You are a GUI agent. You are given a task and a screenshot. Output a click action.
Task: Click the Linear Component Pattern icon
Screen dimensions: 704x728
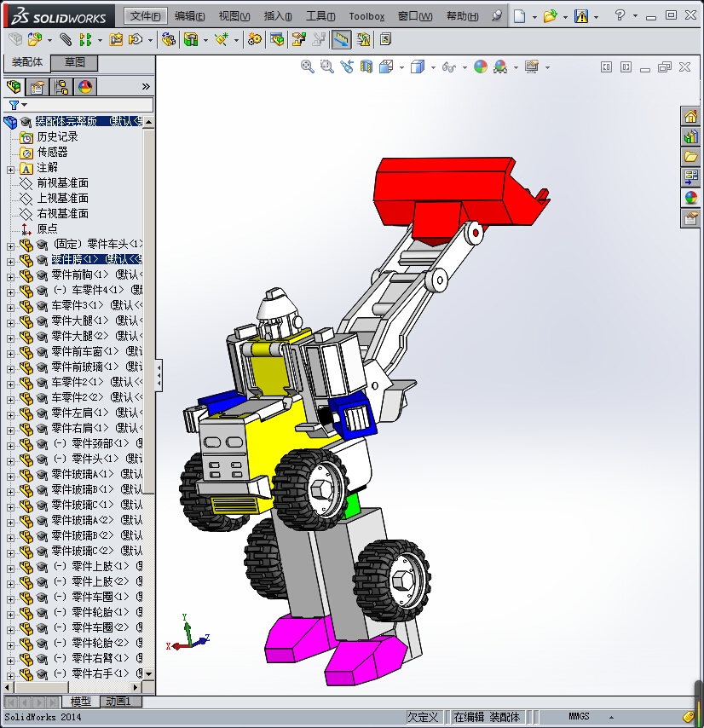point(85,39)
